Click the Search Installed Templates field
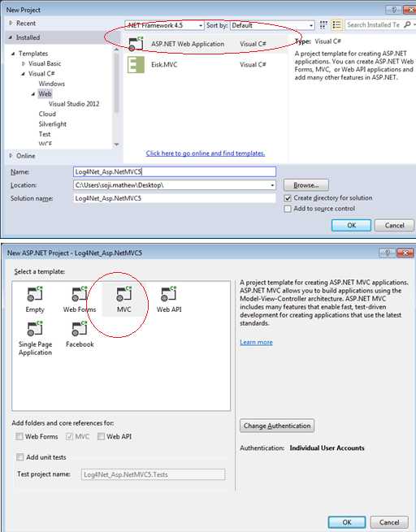Viewport: 416px width, 532px height. pyautogui.click(x=374, y=24)
